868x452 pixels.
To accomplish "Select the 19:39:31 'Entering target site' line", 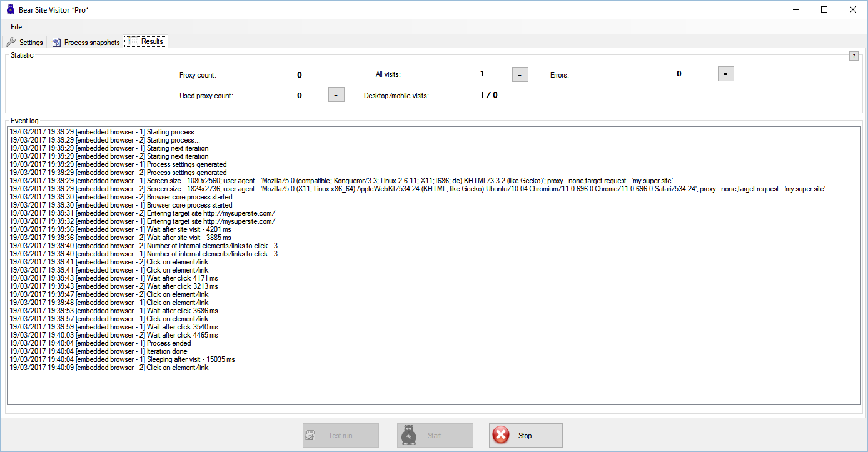I will click(x=142, y=213).
